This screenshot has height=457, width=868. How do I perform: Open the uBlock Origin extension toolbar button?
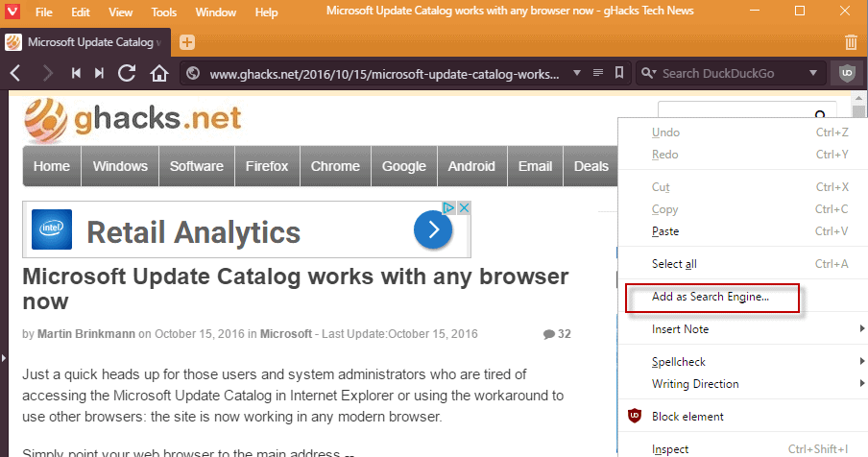847,73
